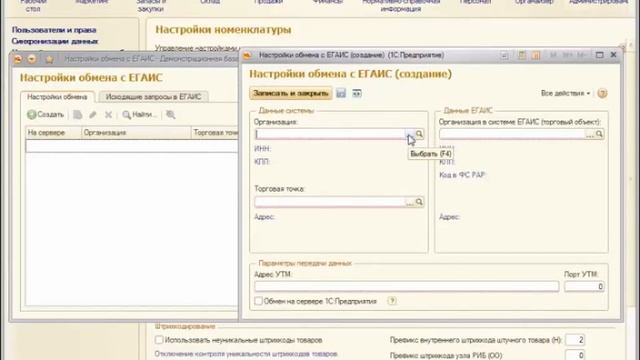Click the Префикс внутреннего штрихкода штучного товара field
This screenshot has width=640, height=360.
click(x=575, y=340)
